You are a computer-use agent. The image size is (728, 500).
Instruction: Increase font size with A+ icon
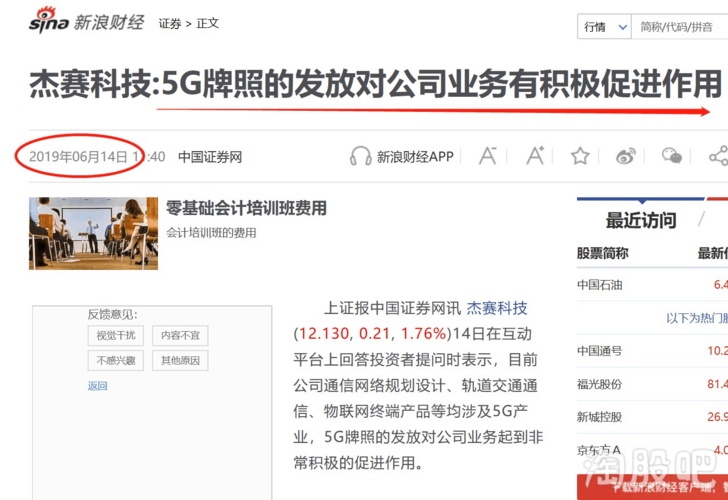click(x=535, y=156)
